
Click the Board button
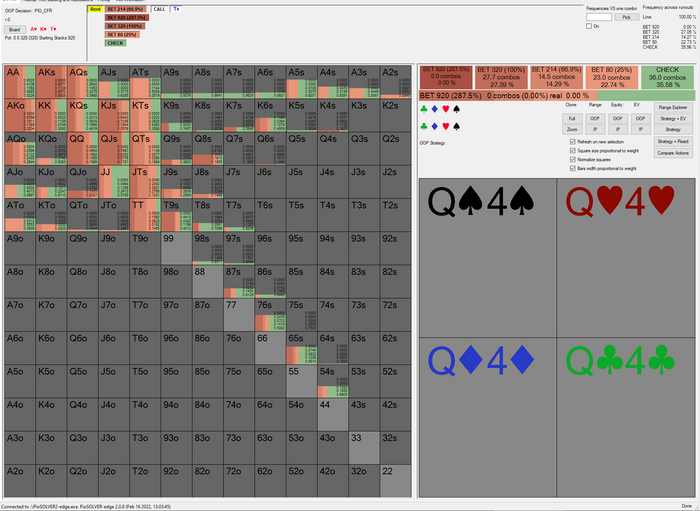pyautogui.click(x=15, y=29)
